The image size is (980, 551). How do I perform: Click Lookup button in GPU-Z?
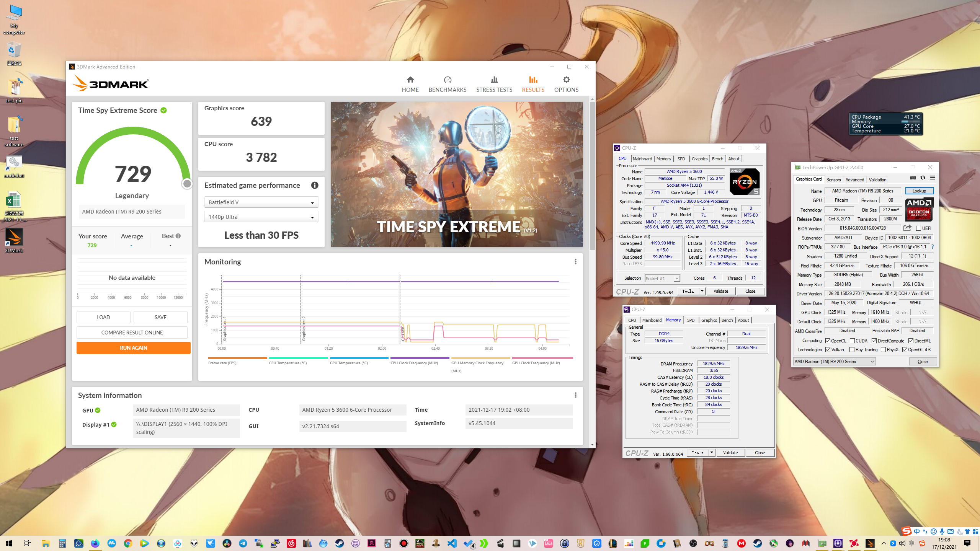click(919, 191)
